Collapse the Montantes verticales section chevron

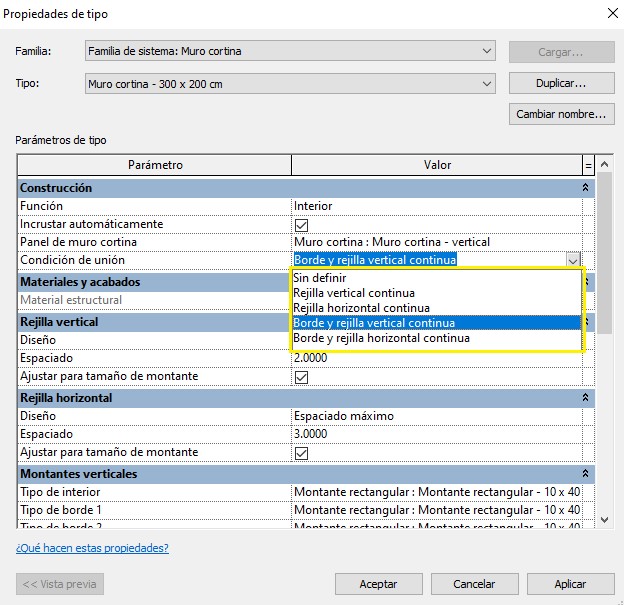585,474
